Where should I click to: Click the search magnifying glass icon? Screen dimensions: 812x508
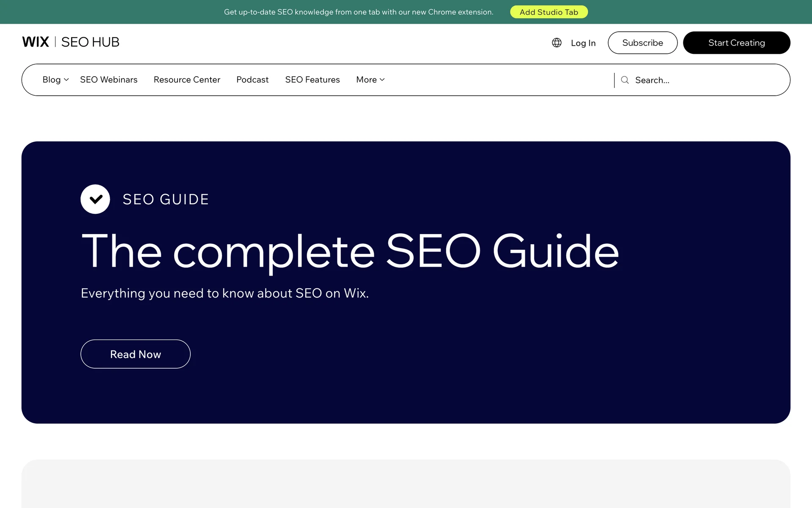click(x=625, y=80)
